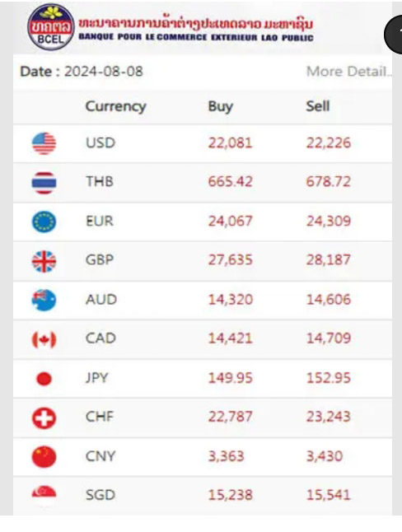Click the Currency column header
Viewport: 402px width, 532px height.
[x=116, y=106]
